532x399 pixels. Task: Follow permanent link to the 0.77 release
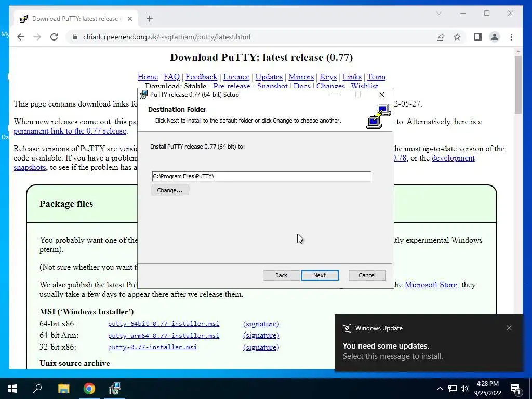point(70,131)
